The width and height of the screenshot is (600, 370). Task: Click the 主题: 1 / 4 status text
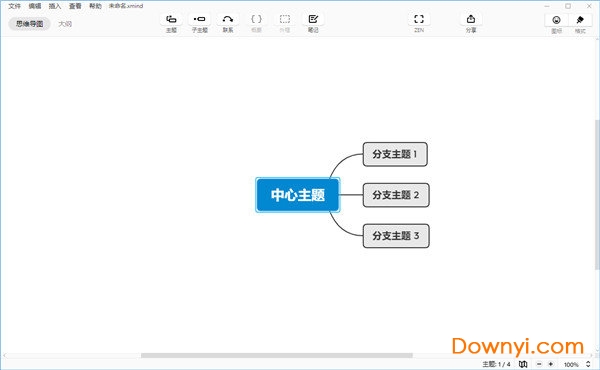coord(496,364)
